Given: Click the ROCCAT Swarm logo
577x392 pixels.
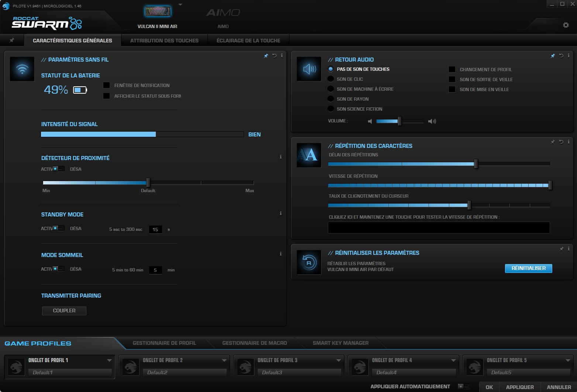Looking at the screenshot, I should 47,23.
